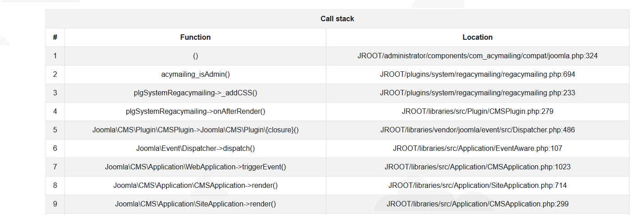Select the Plugin\{closure}() function entry
Screen dimensions: 644x215
pos(195,130)
